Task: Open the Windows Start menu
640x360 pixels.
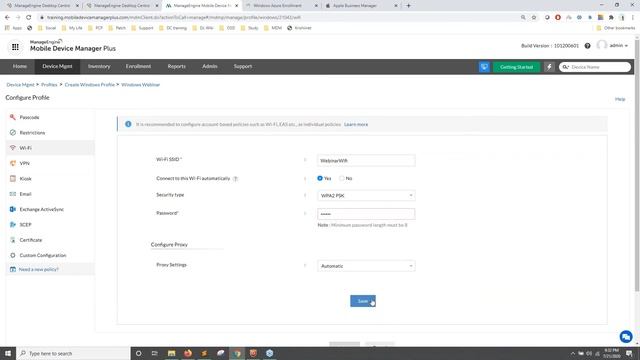Action: 8,353
